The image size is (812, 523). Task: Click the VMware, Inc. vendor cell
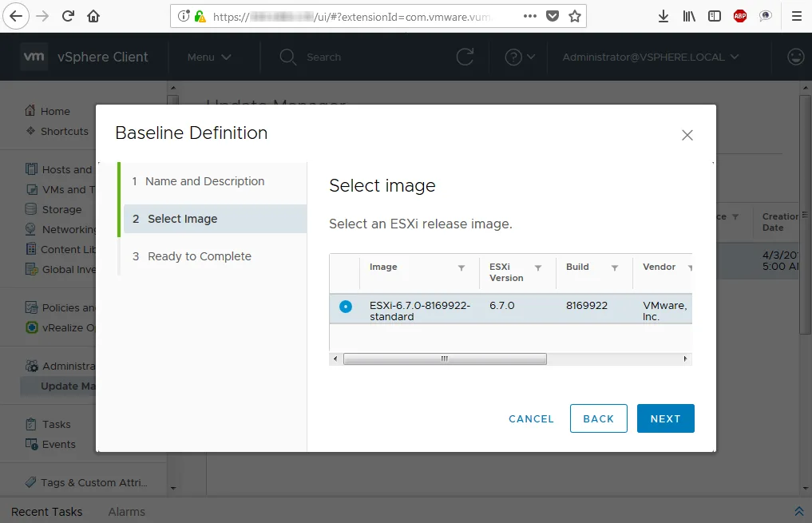click(665, 311)
